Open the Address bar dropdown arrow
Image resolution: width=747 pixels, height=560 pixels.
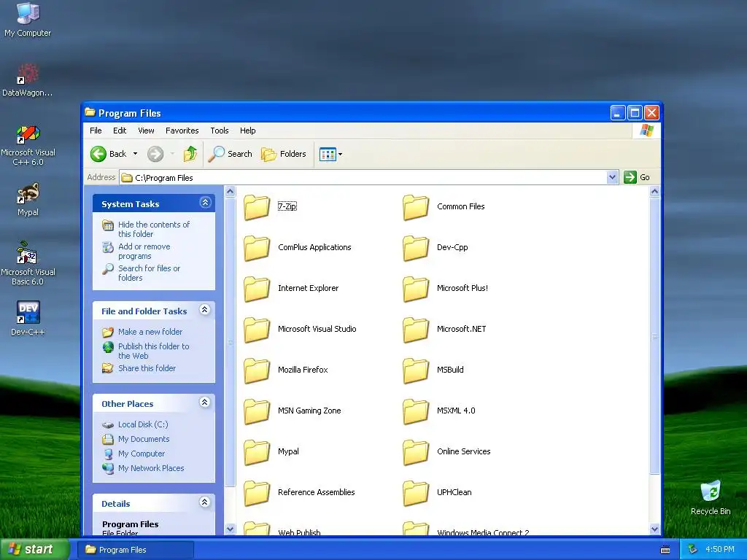613,177
